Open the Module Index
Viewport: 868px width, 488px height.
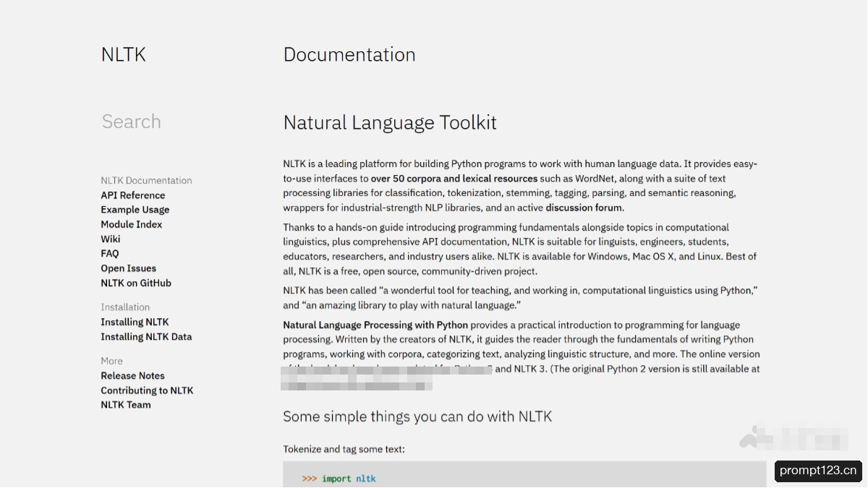click(132, 224)
